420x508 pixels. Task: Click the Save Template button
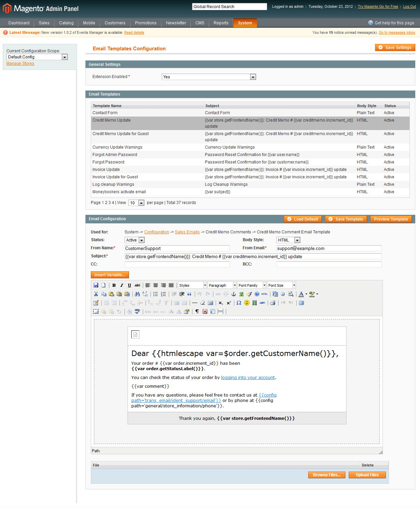[345, 219]
